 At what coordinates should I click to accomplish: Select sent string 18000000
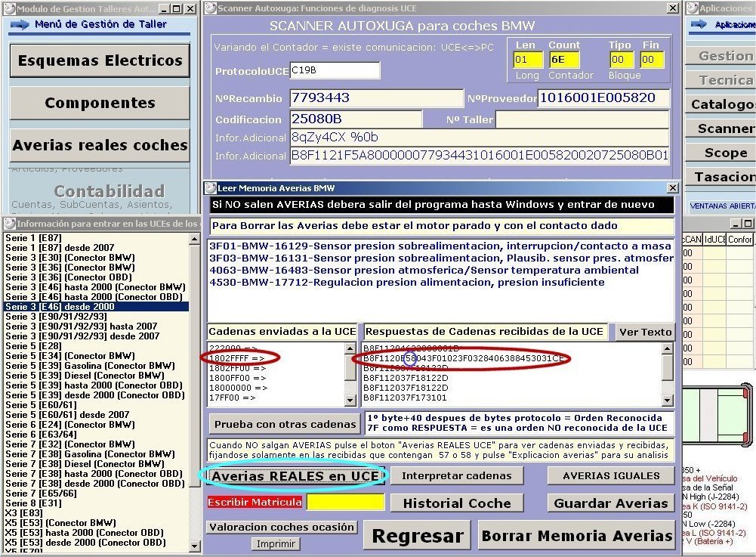(x=238, y=388)
